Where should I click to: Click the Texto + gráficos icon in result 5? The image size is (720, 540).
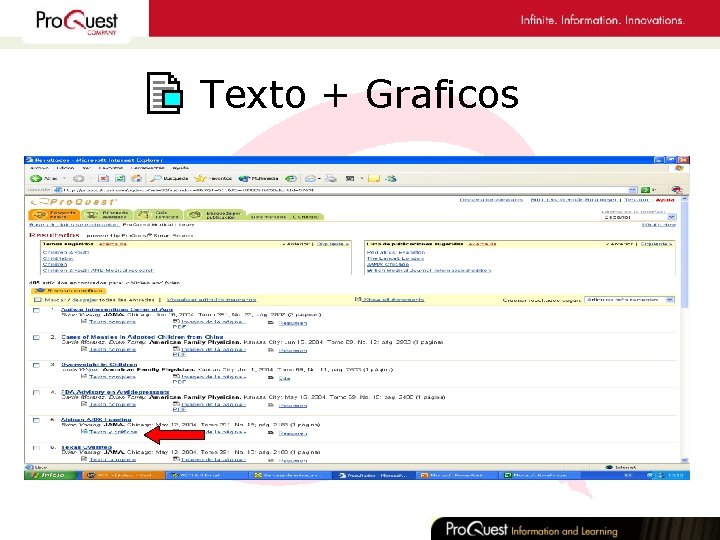pyautogui.click(x=84, y=431)
